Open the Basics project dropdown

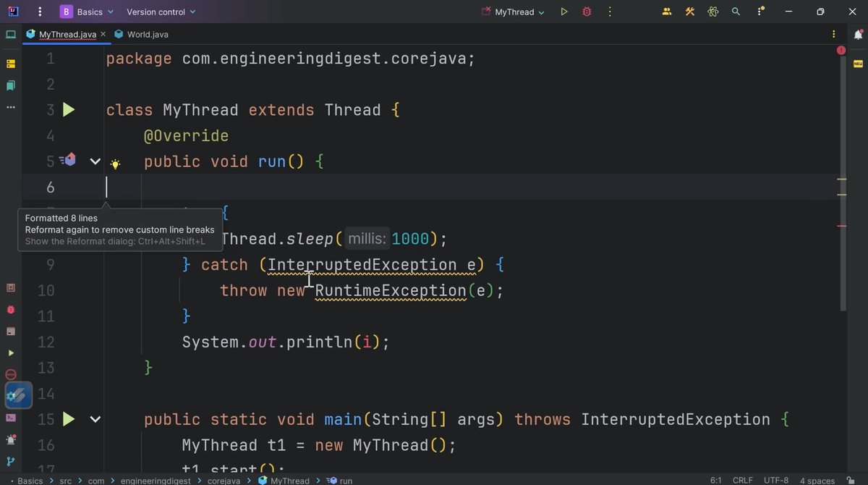(87, 12)
